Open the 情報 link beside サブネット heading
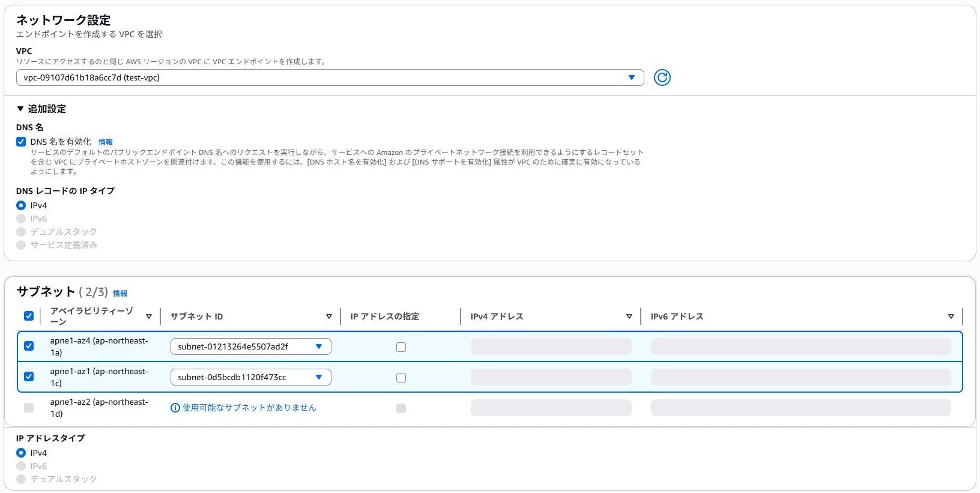980x493 pixels. click(120, 294)
